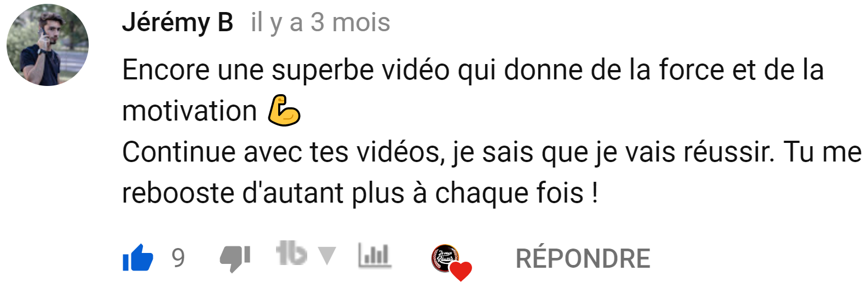Click the blue thumbs-up like icon
Viewport: 868px width, 288px height.
(138, 257)
